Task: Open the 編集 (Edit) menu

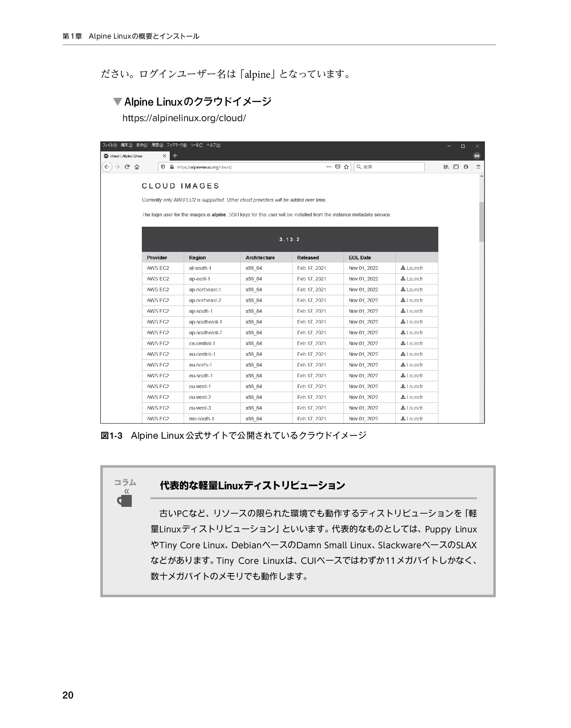Action: (x=126, y=145)
